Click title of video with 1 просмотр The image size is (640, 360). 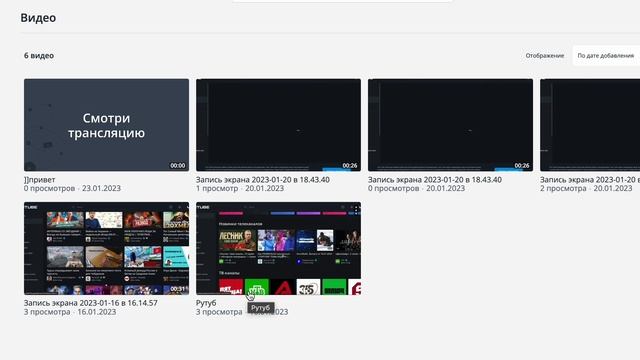[x=263, y=180]
